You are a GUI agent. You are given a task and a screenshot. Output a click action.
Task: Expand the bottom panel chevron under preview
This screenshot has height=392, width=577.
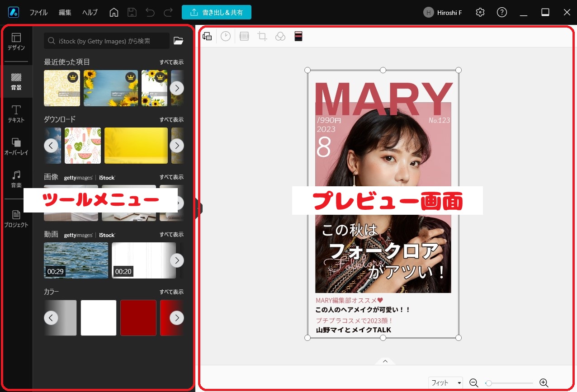click(385, 361)
